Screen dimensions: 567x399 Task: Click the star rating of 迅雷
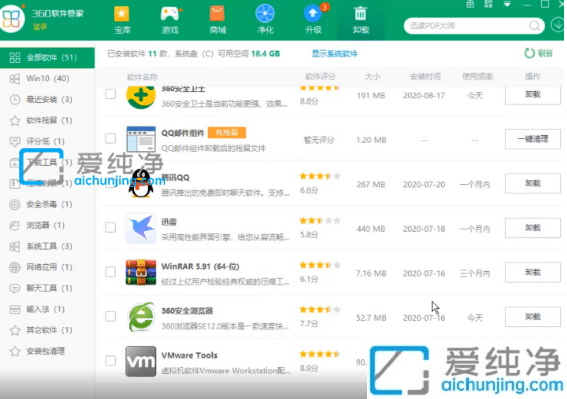320,221
